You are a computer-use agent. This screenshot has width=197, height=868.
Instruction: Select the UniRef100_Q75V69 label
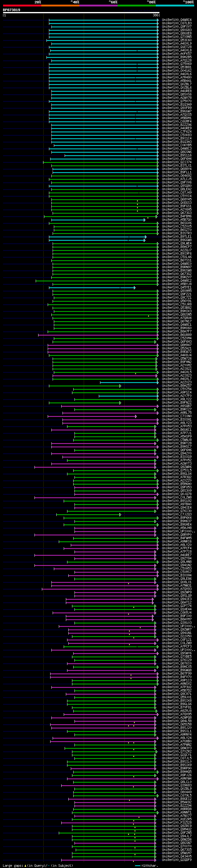pos(176,64)
